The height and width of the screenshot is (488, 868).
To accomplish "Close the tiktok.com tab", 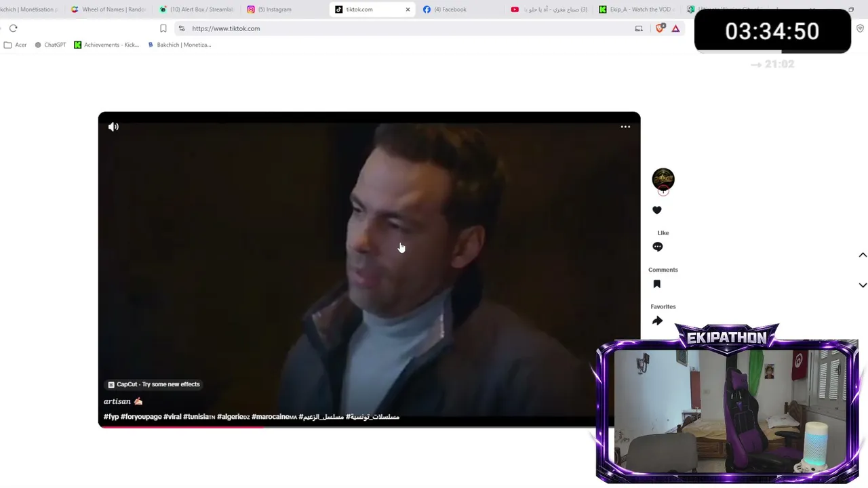I will 408,9.
